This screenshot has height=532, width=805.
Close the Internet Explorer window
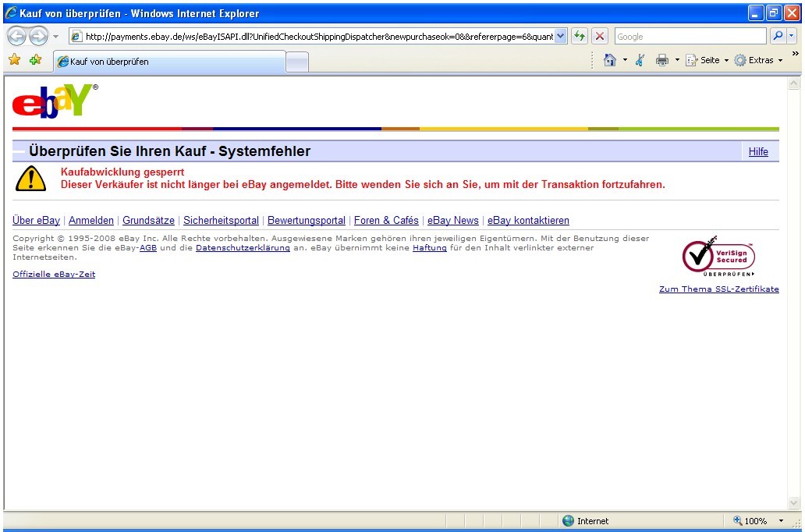pyautogui.click(x=792, y=12)
